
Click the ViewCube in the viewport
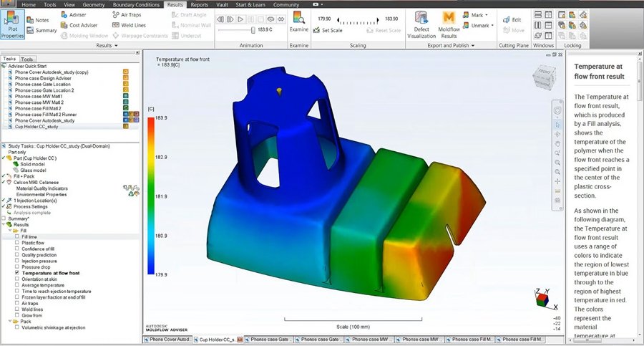544,77
